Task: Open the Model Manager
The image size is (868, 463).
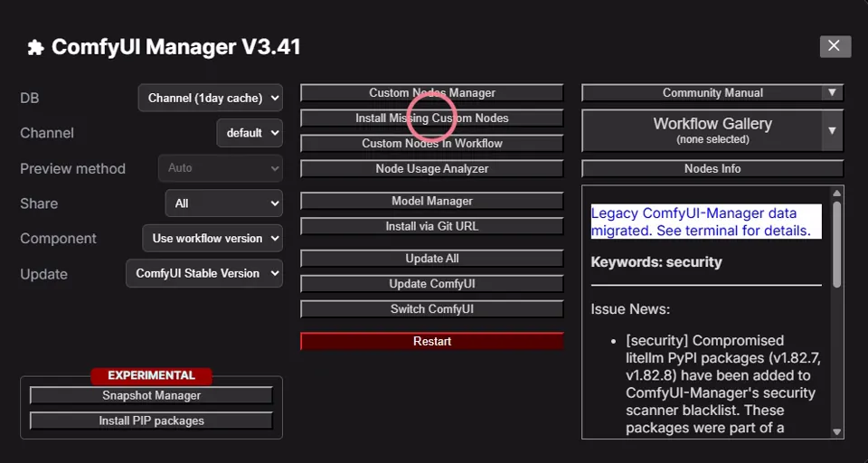Action: [432, 201]
